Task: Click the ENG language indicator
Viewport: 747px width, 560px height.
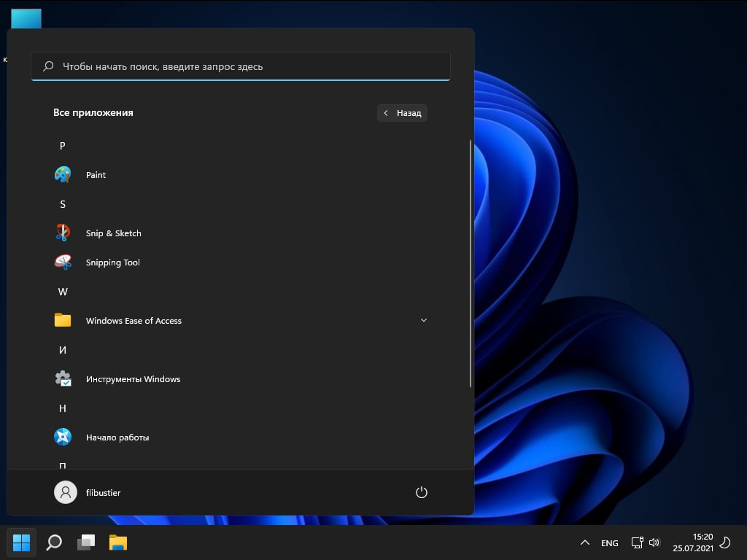Action: (609, 542)
